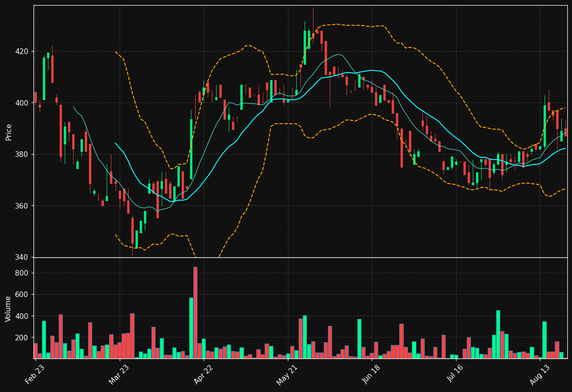Click the 'Price' y-axis label
The height and width of the screenshot is (392, 572).
[x=8, y=132]
